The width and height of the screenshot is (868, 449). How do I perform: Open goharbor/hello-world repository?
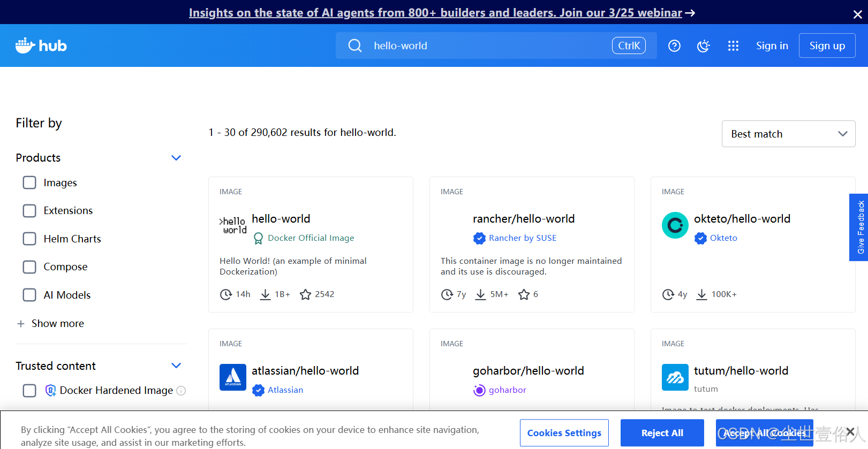pyautogui.click(x=529, y=371)
